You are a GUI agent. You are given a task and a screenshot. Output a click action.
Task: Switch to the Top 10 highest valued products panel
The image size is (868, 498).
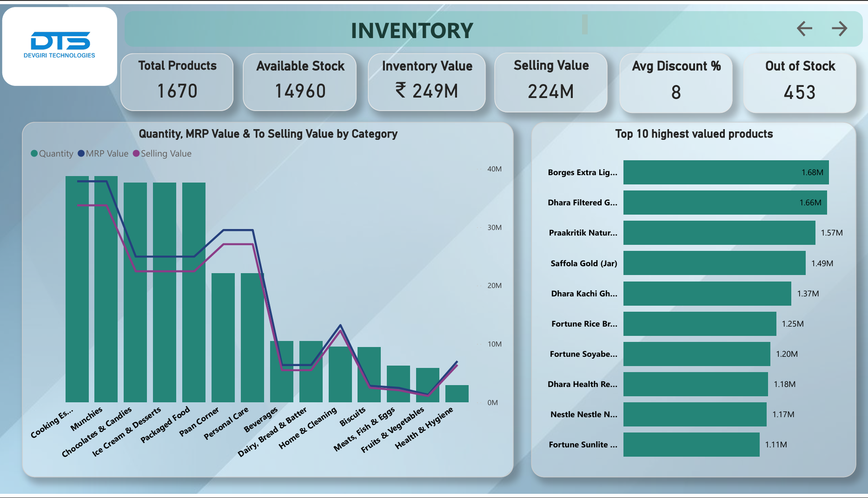(694, 134)
